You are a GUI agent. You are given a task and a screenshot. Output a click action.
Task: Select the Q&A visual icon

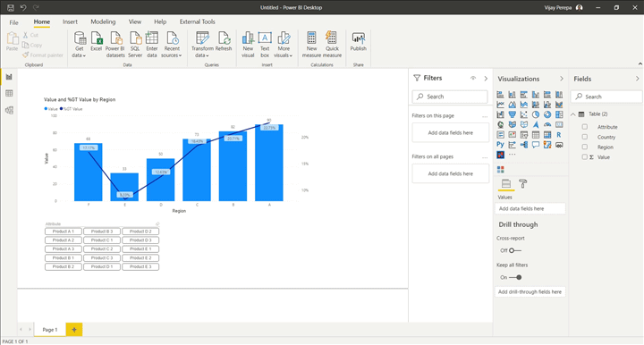point(536,145)
